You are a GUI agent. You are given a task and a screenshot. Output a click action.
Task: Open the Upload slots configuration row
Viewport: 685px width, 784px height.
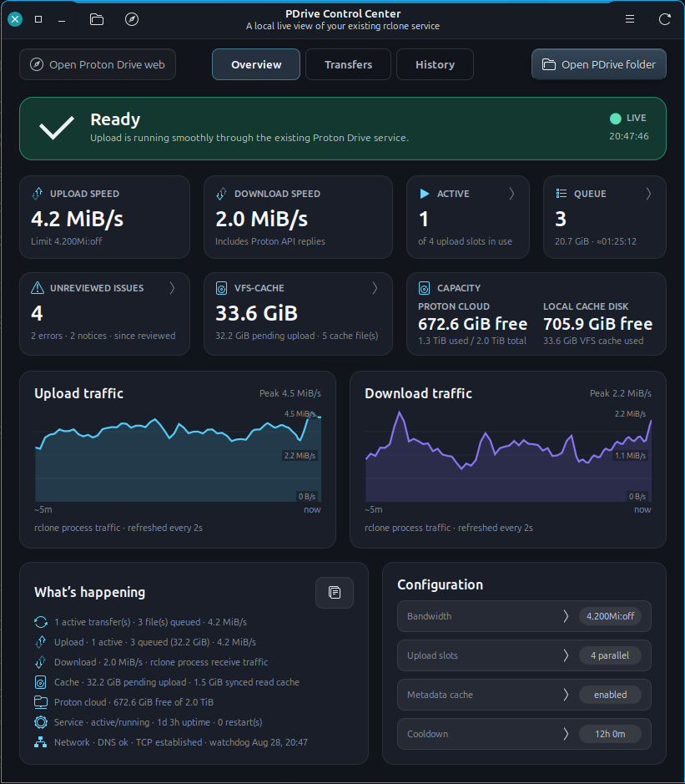524,655
